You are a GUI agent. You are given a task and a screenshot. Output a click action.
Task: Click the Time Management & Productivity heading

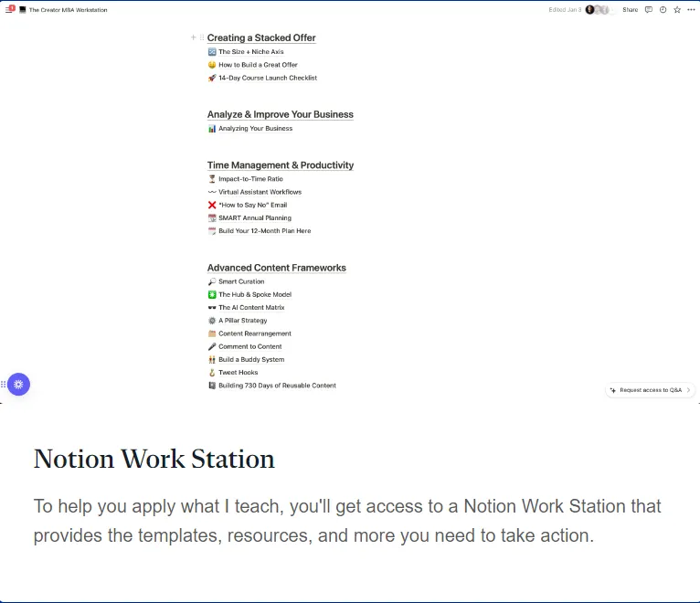pyautogui.click(x=281, y=165)
